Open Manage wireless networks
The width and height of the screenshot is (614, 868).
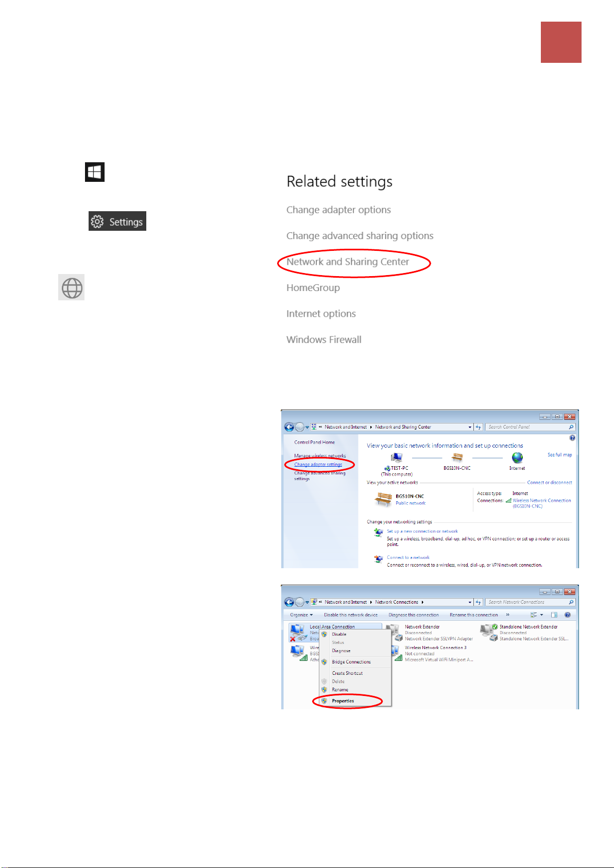click(x=320, y=455)
